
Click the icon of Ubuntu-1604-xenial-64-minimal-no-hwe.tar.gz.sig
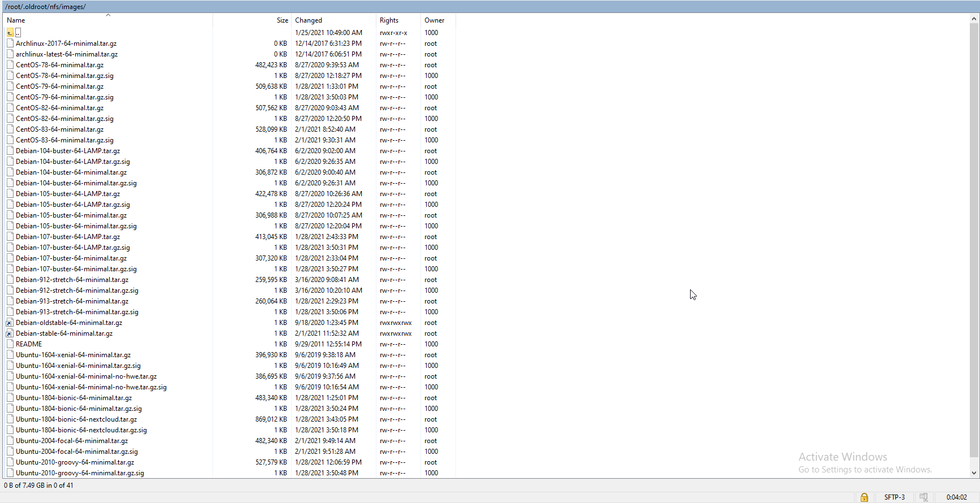pos(10,387)
